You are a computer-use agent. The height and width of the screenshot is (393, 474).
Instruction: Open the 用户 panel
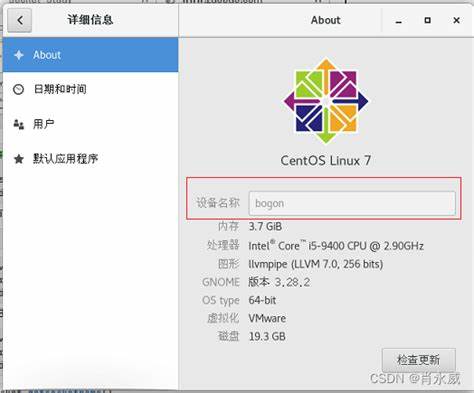click(90, 124)
